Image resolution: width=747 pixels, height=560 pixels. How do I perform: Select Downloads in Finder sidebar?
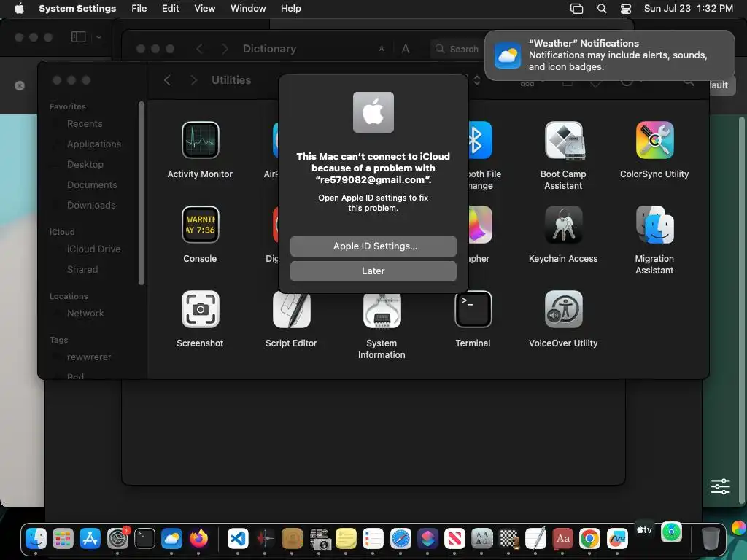(91, 206)
